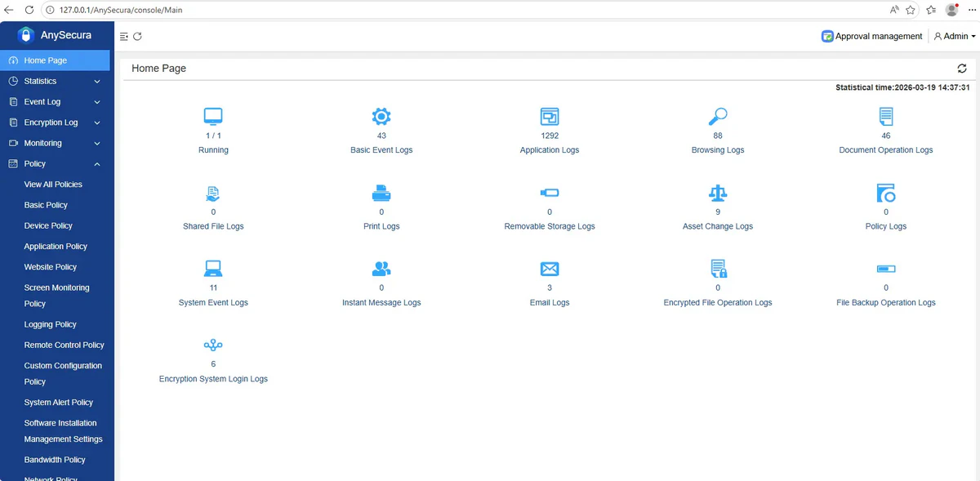This screenshot has width=980, height=481.
Task: Open View All Policies
Action: point(53,185)
